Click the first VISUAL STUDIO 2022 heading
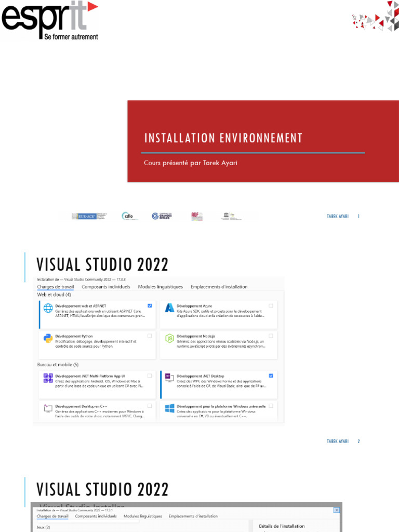This screenshot has width=399, height=532. coord(102,264)
